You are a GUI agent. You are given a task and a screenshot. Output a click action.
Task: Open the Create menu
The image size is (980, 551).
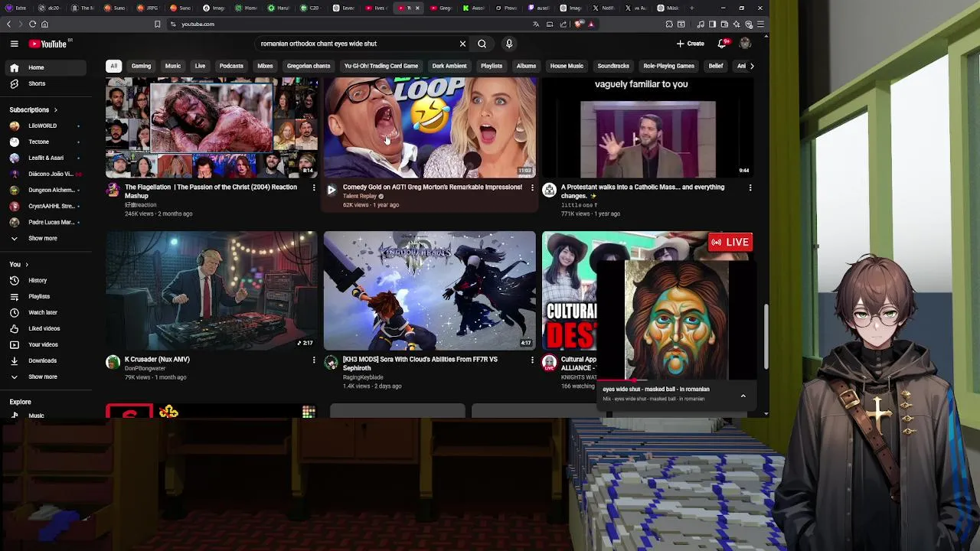coord(690,44)
